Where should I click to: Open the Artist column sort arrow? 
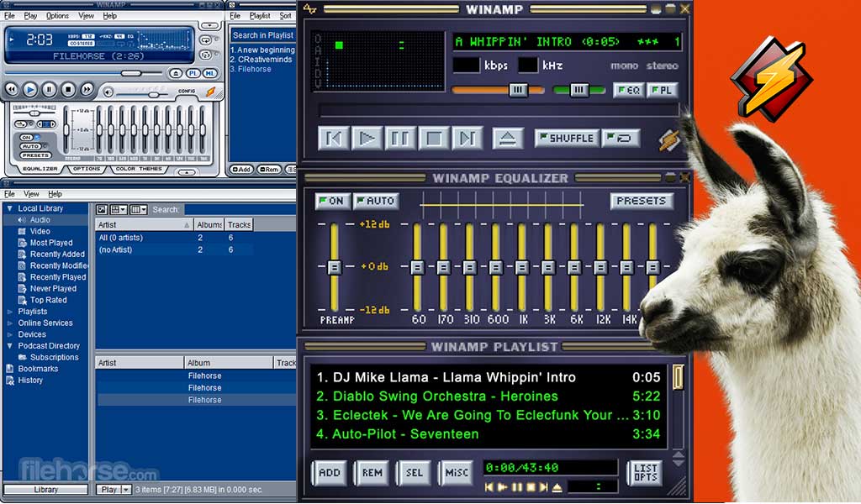(187, 225)
